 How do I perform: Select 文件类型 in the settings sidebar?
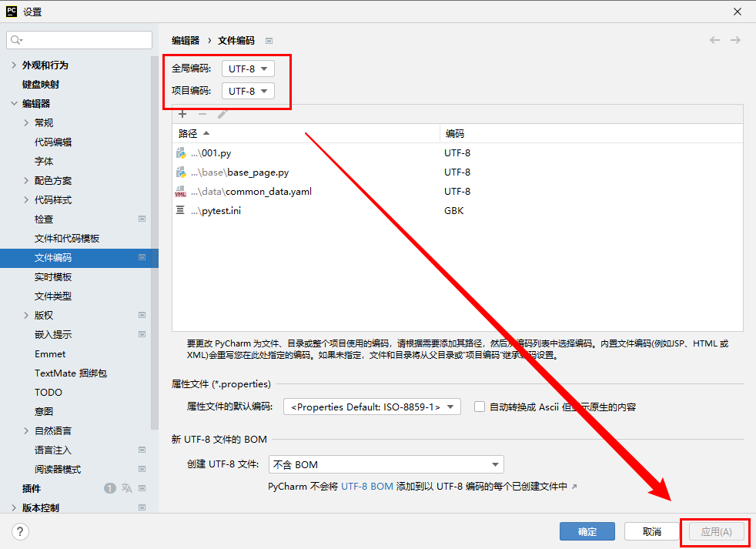(52, 296)
